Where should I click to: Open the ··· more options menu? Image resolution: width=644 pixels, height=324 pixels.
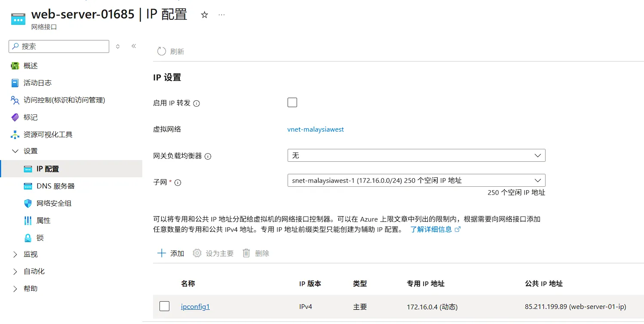[221, 14]
